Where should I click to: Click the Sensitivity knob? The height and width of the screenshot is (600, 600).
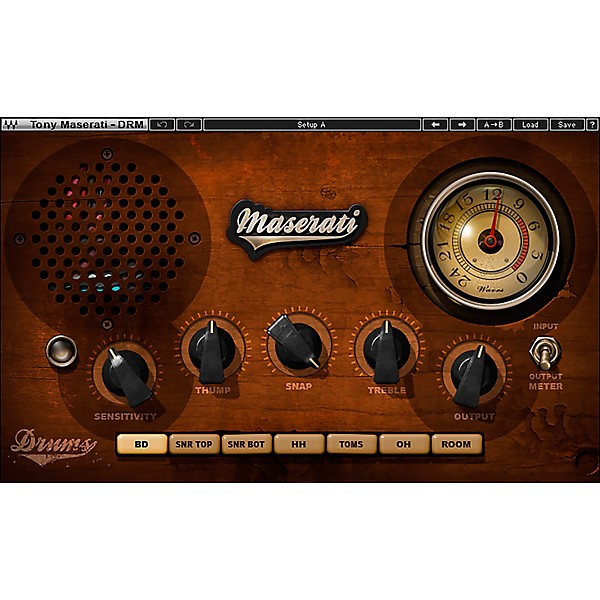pyautogui.click(x=125, y=374)
